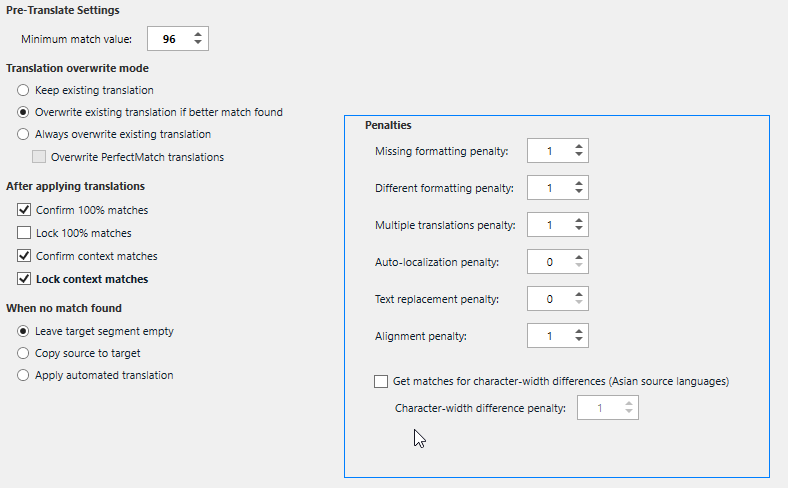The image size is (788, 488).
Task: Toggle Overwrite PerfectMatch translations checkbox
Action: click(x=39, y=157)
